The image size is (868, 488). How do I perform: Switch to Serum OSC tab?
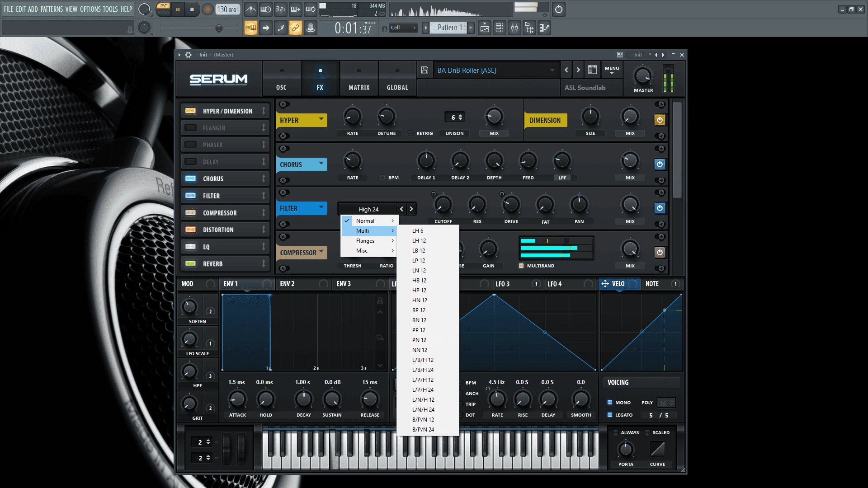(281, 79)
